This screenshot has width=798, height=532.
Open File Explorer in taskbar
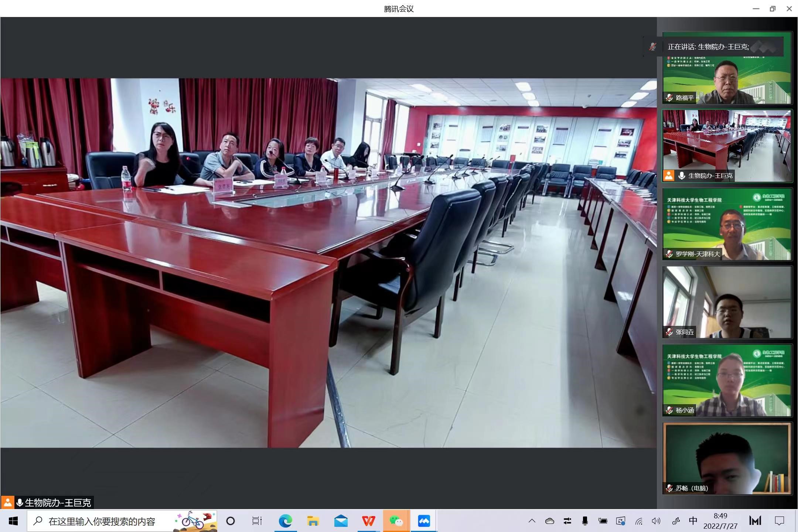313,521
